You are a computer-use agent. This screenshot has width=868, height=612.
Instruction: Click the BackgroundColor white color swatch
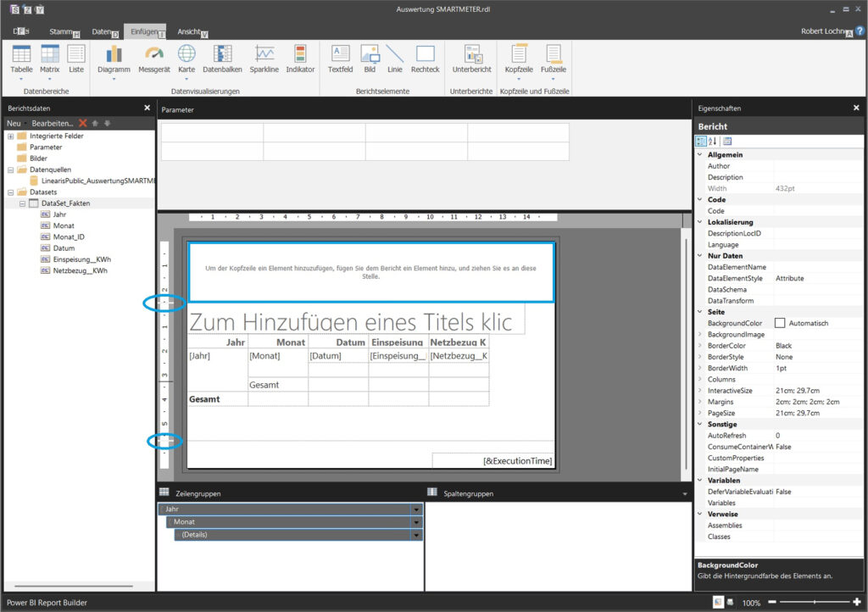click(780, 323)
